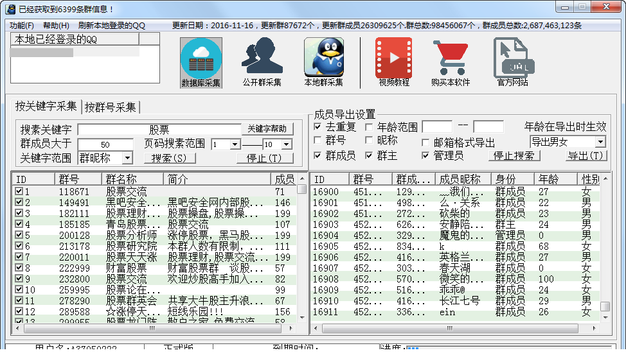Click the 搜索(S) button
626x364 pixels.
pyautogui.click(x=170, y=158)
